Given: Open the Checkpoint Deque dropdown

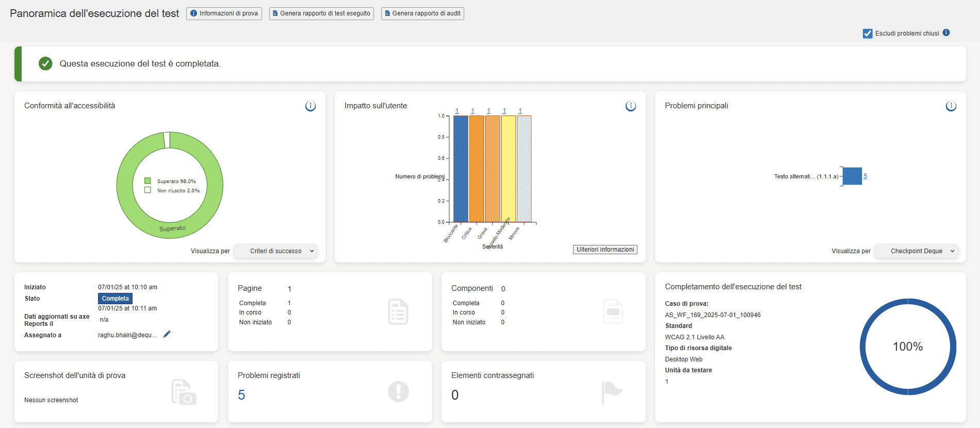Looking at the screenshot, I should click(917, 251).
